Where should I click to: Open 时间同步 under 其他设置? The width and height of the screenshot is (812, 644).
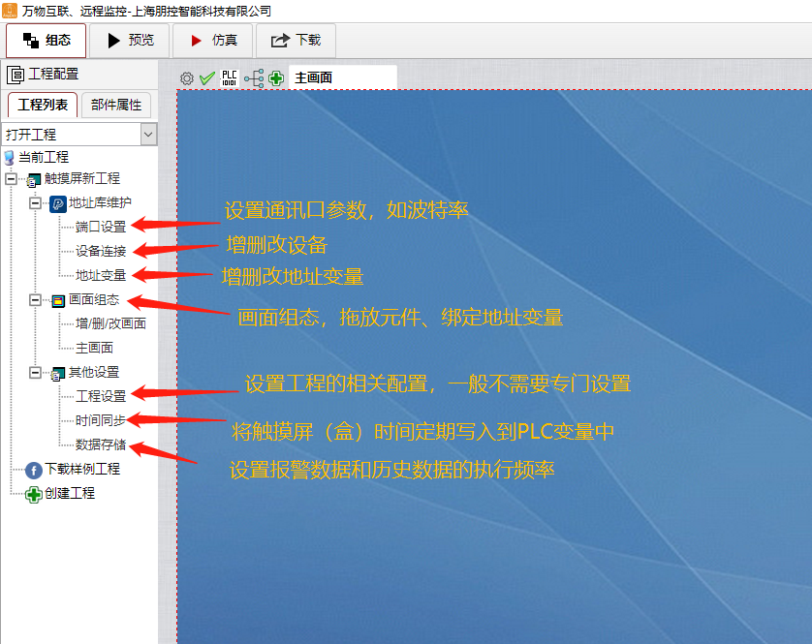coord(101,421)
